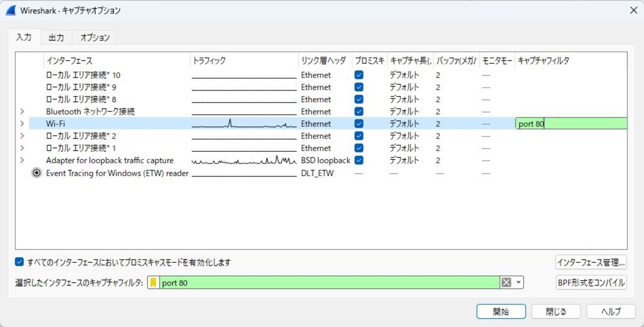
Task: Open the オプション tab
Action: click(x=94, y=37)
